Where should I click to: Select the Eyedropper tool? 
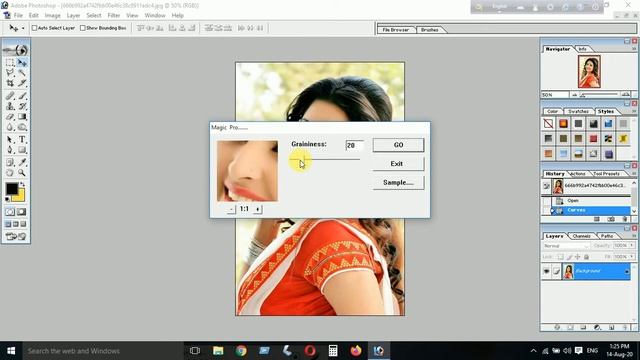pos(22,162)
